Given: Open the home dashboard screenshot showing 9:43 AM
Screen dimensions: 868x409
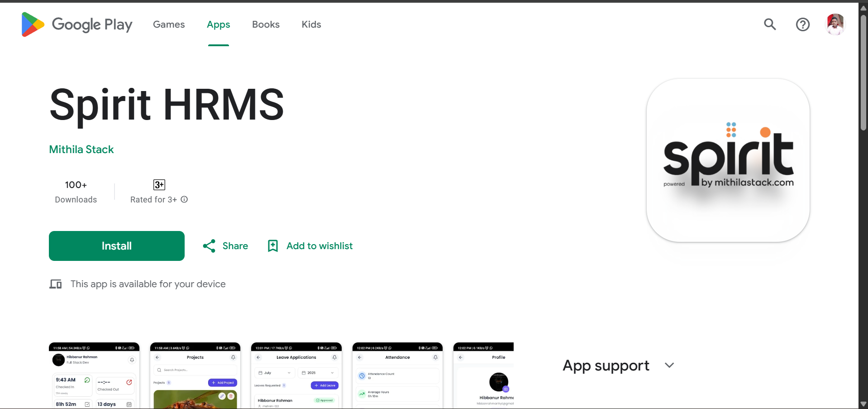Looking at the screenshot, I should coord(94,375).
